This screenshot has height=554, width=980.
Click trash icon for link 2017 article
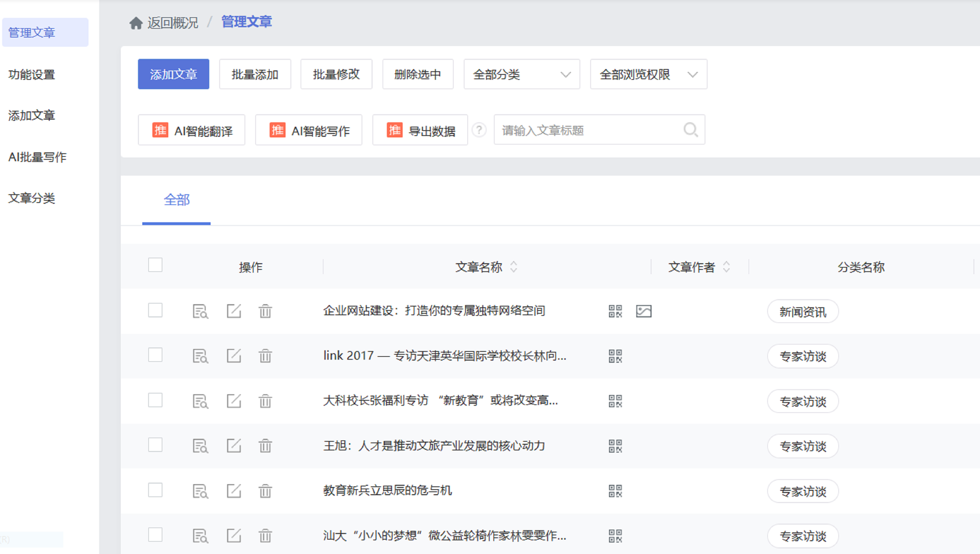coord(265,356)
